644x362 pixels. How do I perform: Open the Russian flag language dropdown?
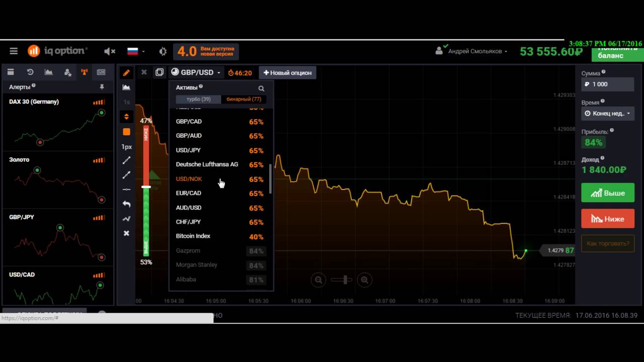click(x=135, y=51)
